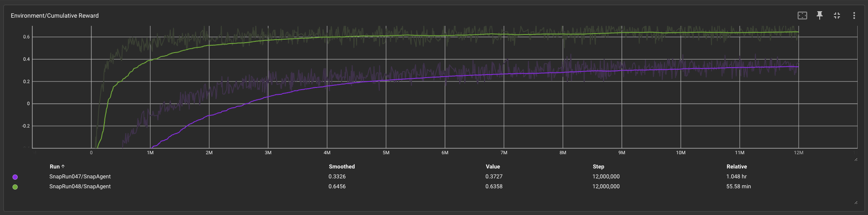The image size is (868, 215).
Task: Select the SnapRun047/SnapAgent run row
Action: pos(80,177)
